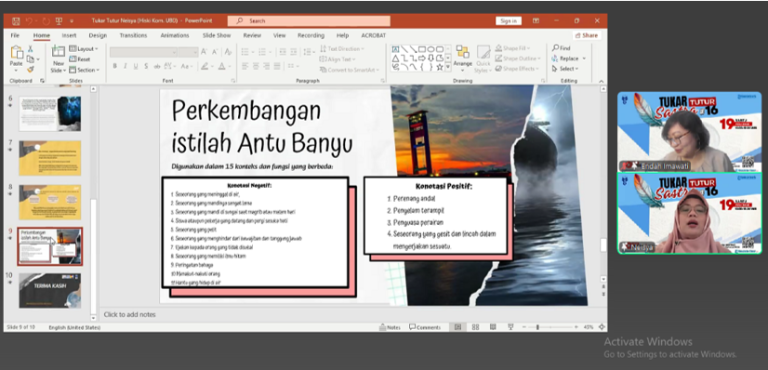Switch to the Animations tab
The height and width of the screenshot is (370, 768).
tap(175, 36)
